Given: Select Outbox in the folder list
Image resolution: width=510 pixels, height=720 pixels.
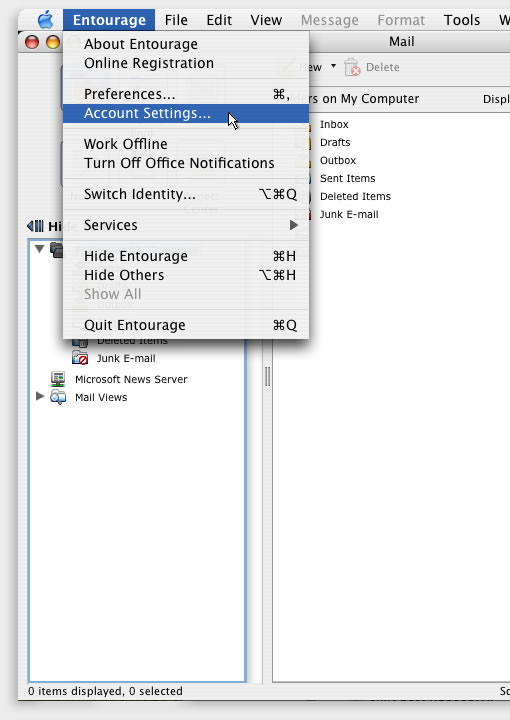Looking at the screenshot, I should tap(338, 160).
